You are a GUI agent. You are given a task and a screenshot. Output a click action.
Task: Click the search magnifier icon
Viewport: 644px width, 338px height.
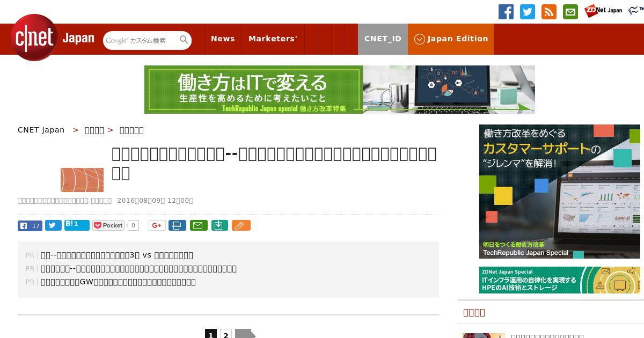pyautogui.click(x=184, y=40)
